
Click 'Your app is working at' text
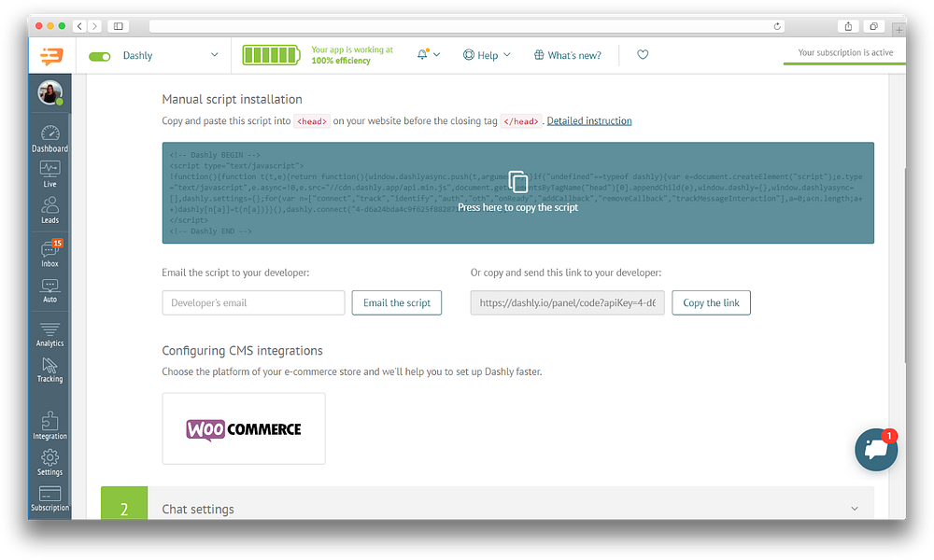pos(352,50)
